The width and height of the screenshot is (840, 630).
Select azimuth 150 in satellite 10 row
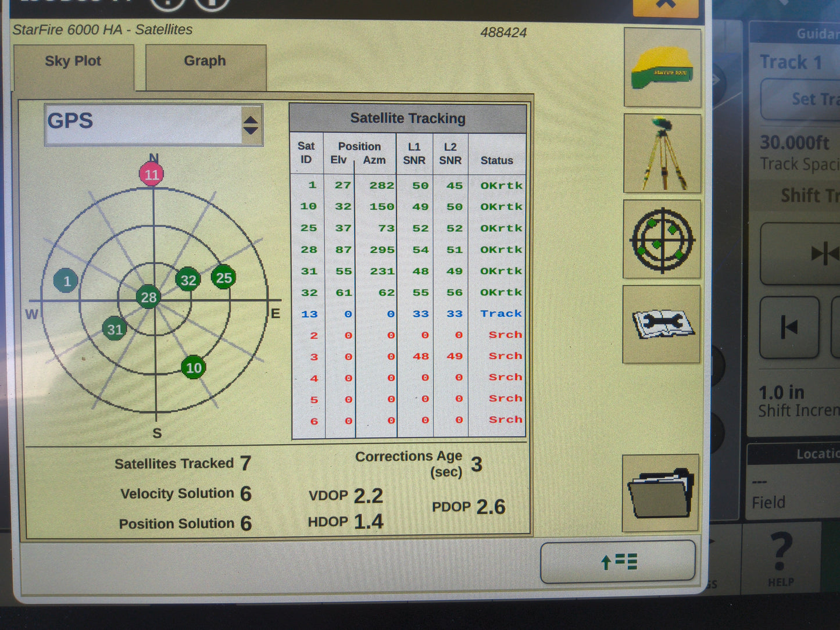click(x=382, y=207)
